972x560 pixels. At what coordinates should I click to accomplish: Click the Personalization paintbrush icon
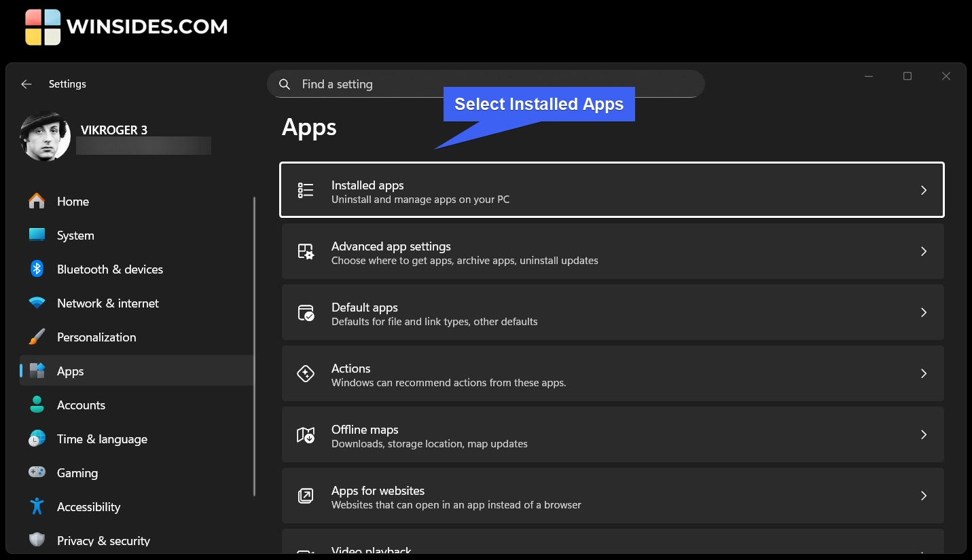coord(37,337)
